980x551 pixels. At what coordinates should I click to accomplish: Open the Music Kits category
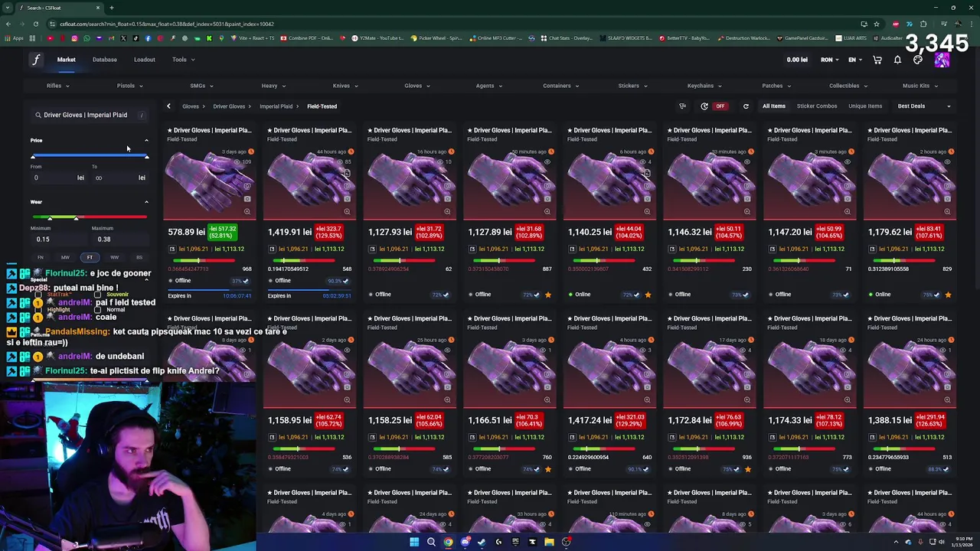tap(920, 86)
